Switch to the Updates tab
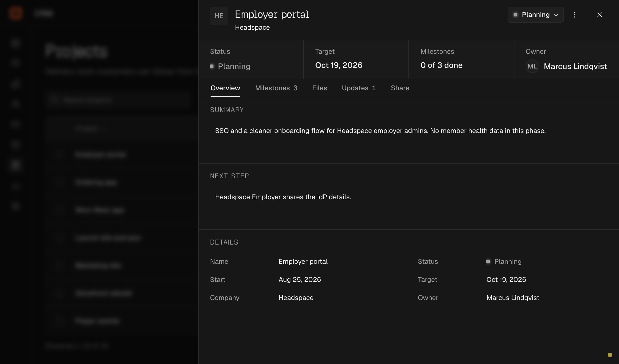 click(x=359, y=88)
